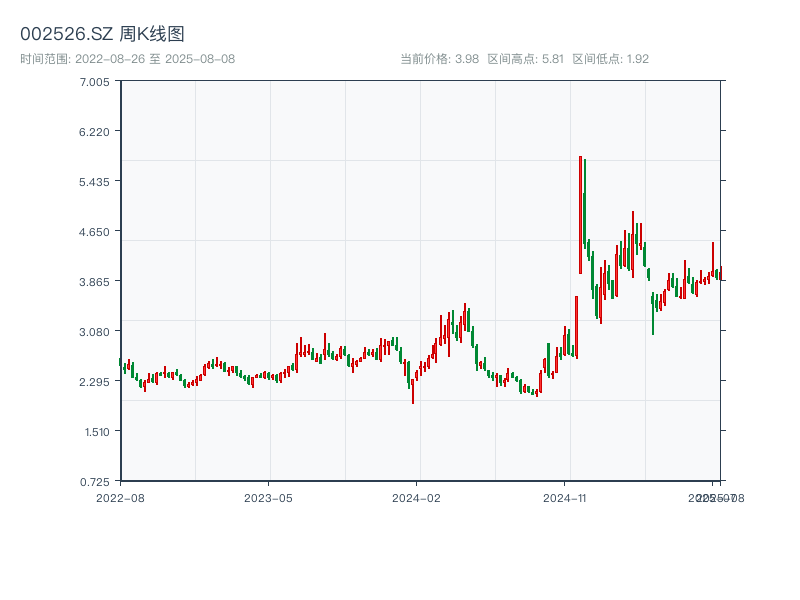
Task: Click the red candlestick at the 1.92 low
Action: pyautogui.click(x=413, y=391)
